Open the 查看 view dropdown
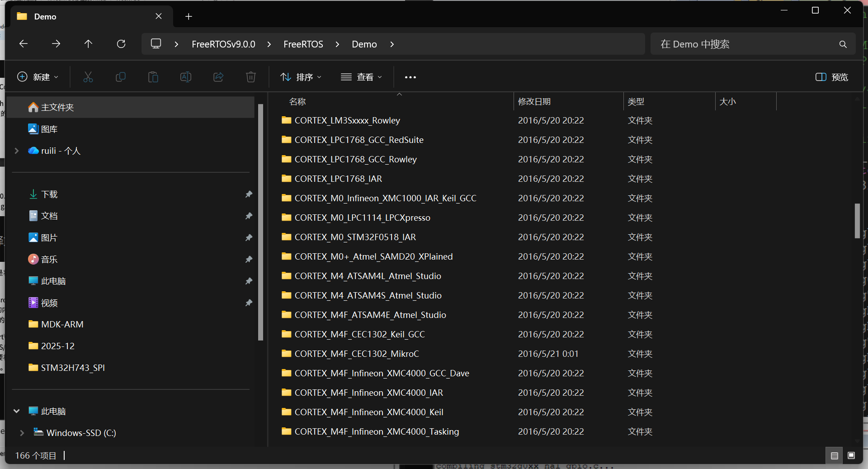The width and height of the screenshot is (868, 469). [362, 77]
